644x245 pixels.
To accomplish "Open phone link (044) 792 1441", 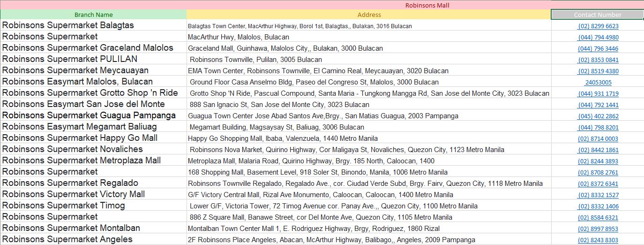I will point(598,105).
